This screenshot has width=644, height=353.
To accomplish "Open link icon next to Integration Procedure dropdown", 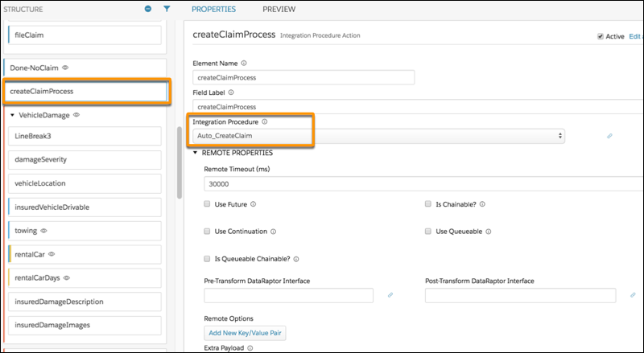I will pos(609,136).
